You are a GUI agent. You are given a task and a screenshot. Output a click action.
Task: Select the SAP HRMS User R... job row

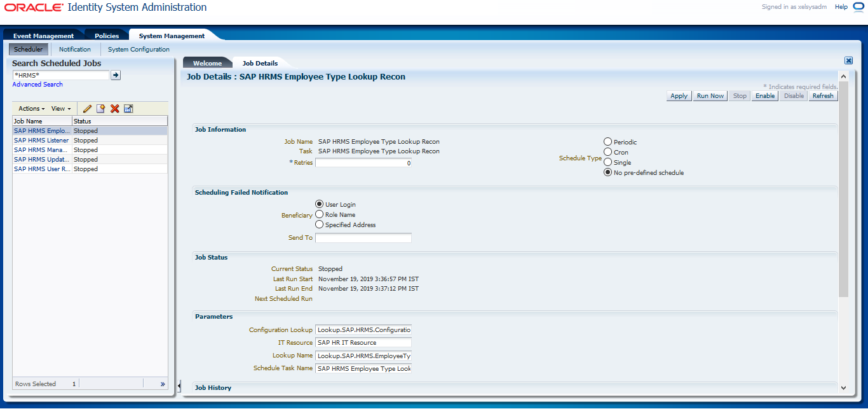pos(90,169)
